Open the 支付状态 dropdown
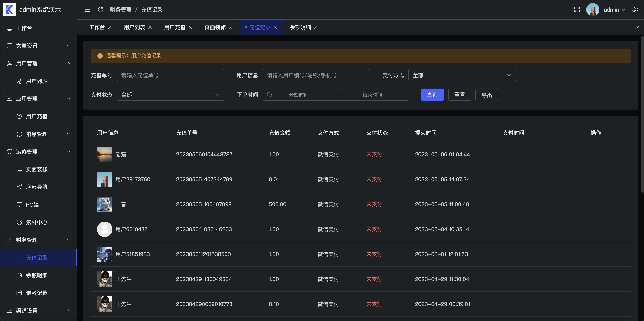644x321 pixels. 170,95
